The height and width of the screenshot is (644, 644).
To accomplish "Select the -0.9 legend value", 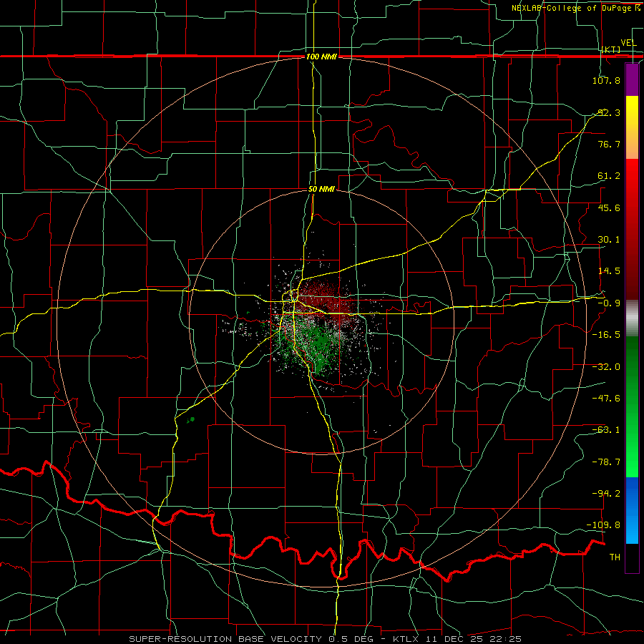I will point(609,303).
